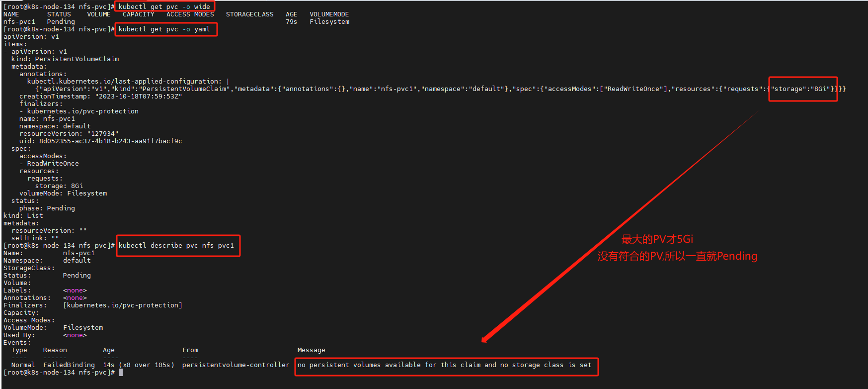The image size is (868, 389).
Task: Click the Namespace value default in describe output
Action: point(77,260)
